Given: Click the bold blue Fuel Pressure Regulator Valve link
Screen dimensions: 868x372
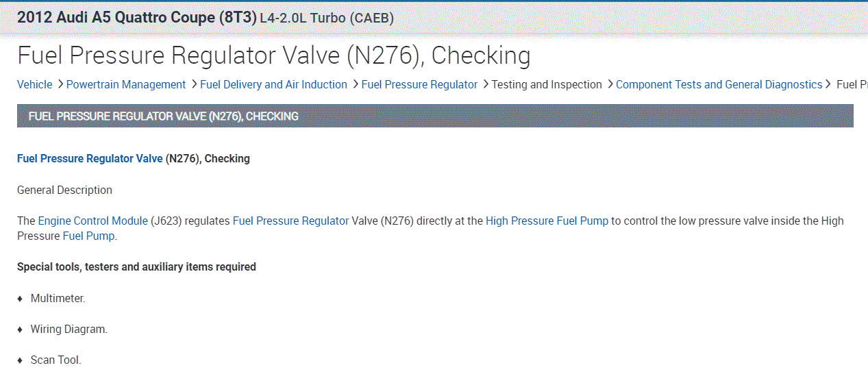Looking at the screenshot, I should [x=90, y=159].
